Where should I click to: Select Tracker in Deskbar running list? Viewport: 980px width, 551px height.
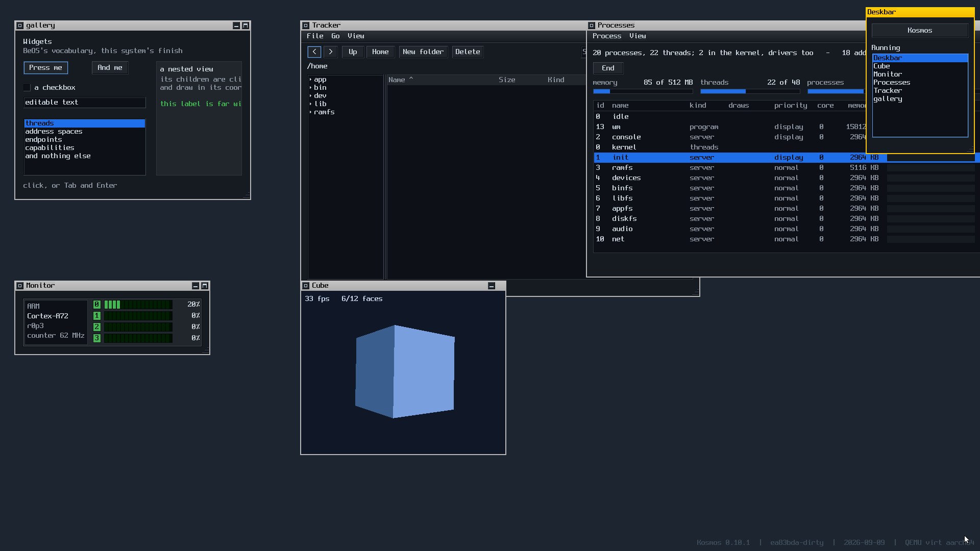(920, 91)
